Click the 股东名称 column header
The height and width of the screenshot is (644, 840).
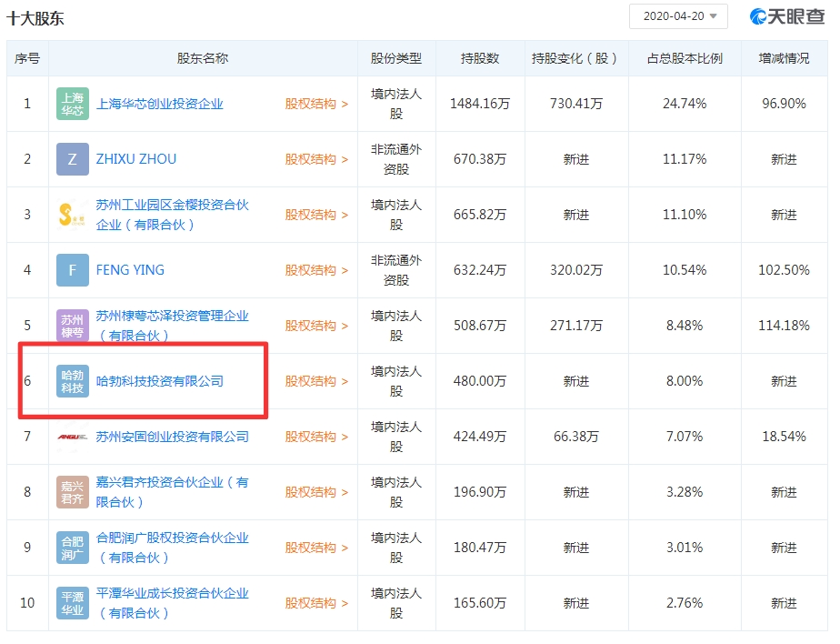[203, 58]
